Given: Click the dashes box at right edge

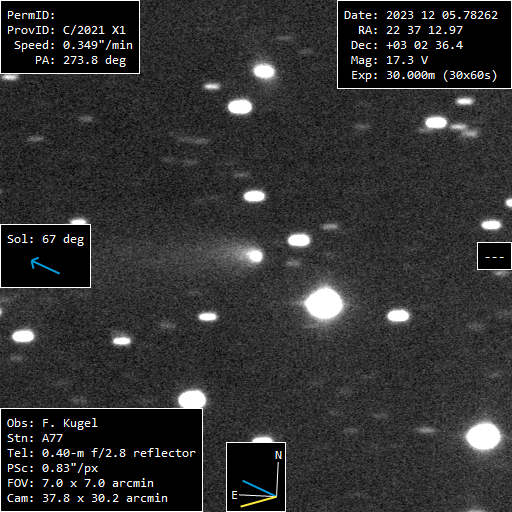Looking at the screenshot, I should (x=494, y=256).
